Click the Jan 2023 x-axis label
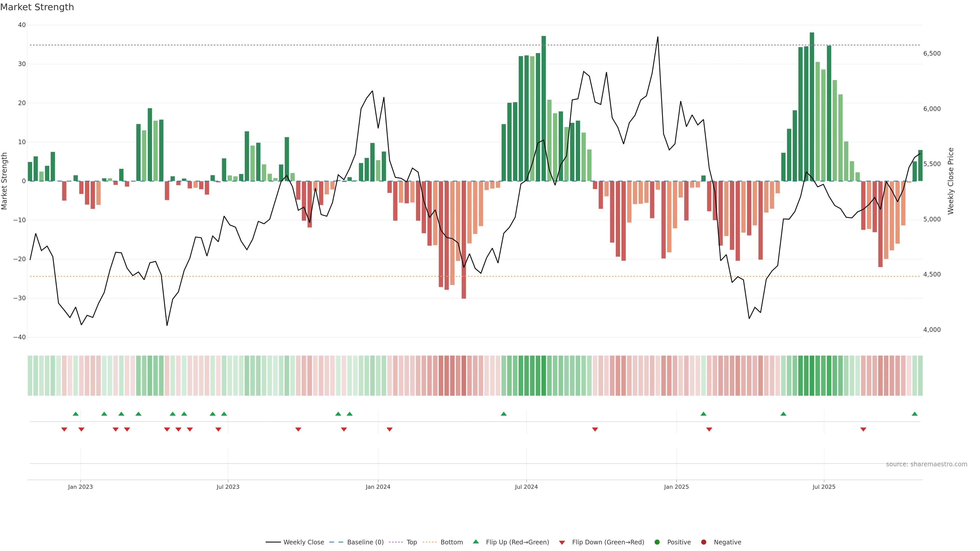 coord(80,487)
